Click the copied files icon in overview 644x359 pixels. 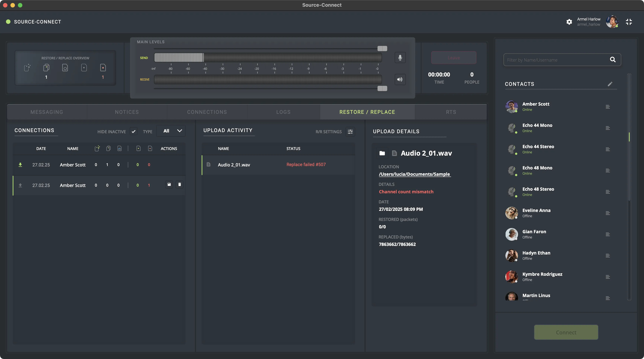46,68
